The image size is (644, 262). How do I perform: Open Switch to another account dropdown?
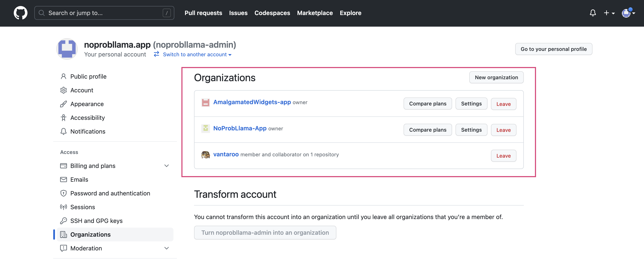click(x=197, y=55)
